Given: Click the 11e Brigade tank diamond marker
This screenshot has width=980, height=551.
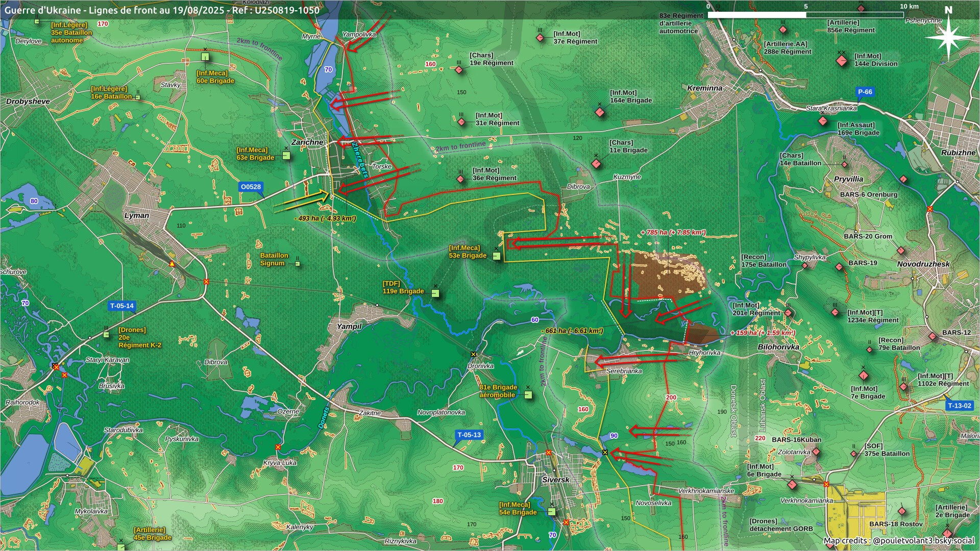Looking at the screenshot, I should point(596,164).
